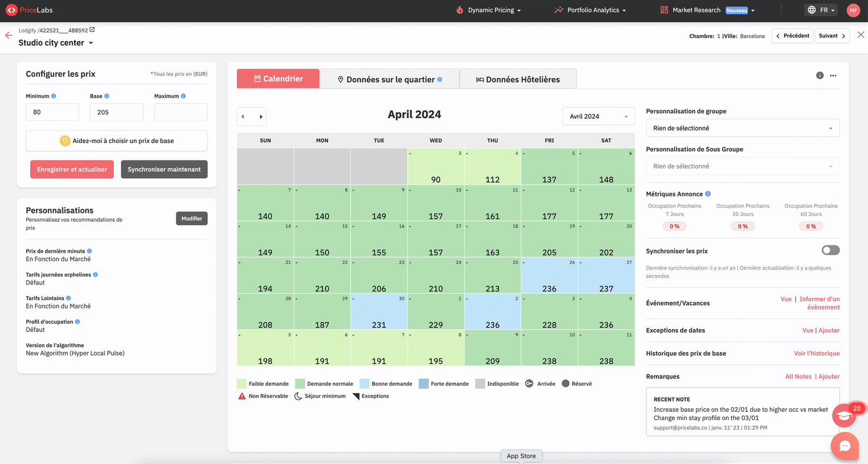Switch to Données Hôtelières tab

pyautogui.click(x=518, y=79)
